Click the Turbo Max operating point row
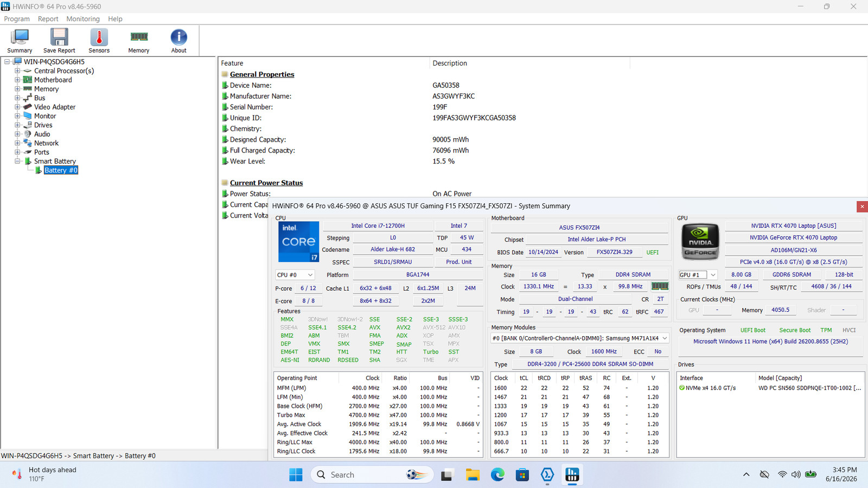The height and width of the screenshot is (488, 868). pos(378,415)
